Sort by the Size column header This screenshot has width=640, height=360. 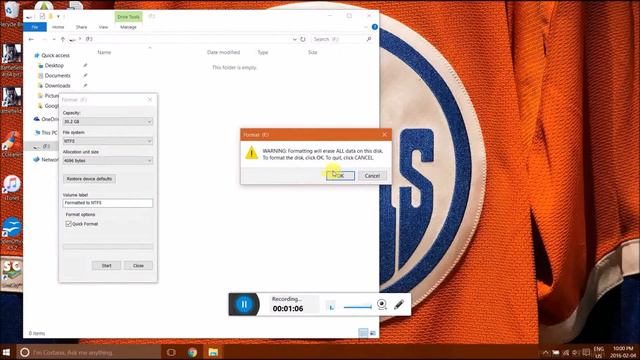pyautogui.click(x=312, y=52)
